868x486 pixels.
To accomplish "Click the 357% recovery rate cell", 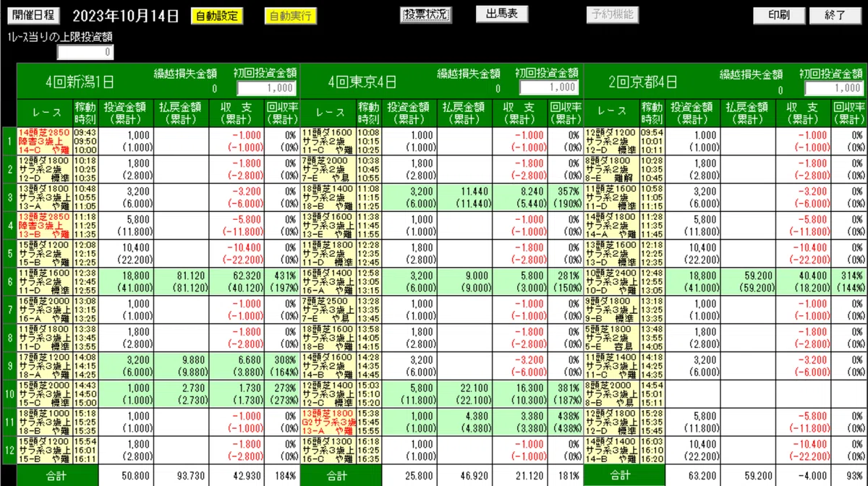I will click(565, 197).
